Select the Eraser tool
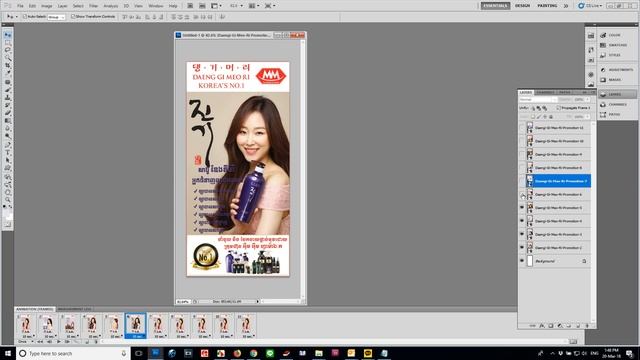 (x=8, y=113)
